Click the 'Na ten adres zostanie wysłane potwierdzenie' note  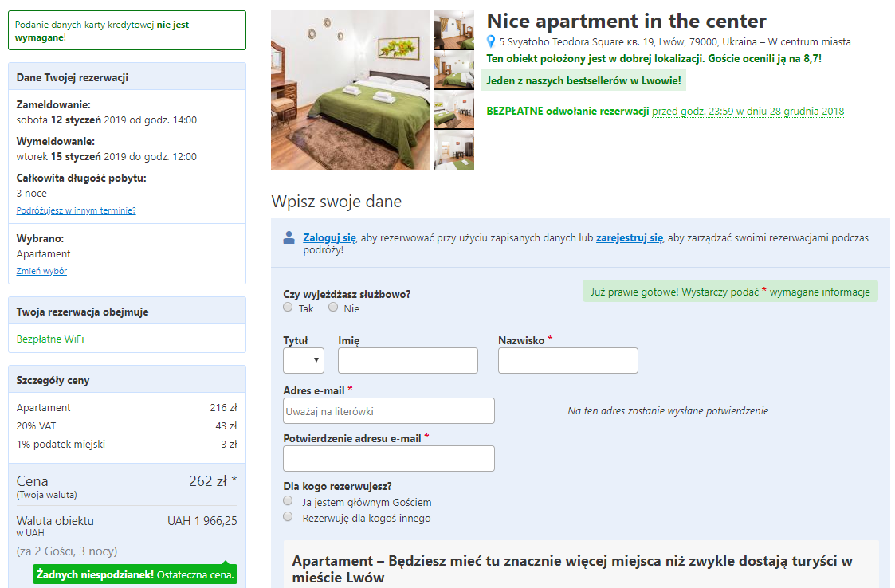[668, 410]
